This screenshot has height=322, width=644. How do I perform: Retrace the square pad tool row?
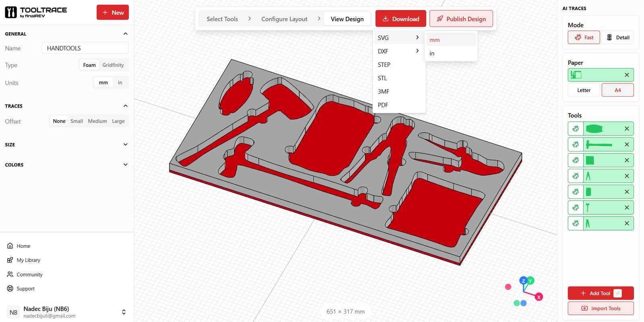[576, 160]
